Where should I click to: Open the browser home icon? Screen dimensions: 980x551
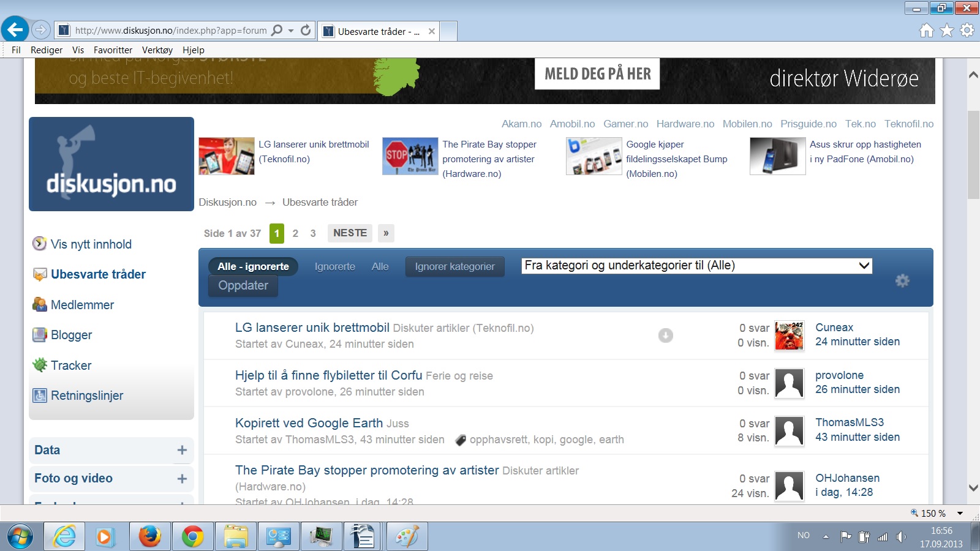click(927, 30)
